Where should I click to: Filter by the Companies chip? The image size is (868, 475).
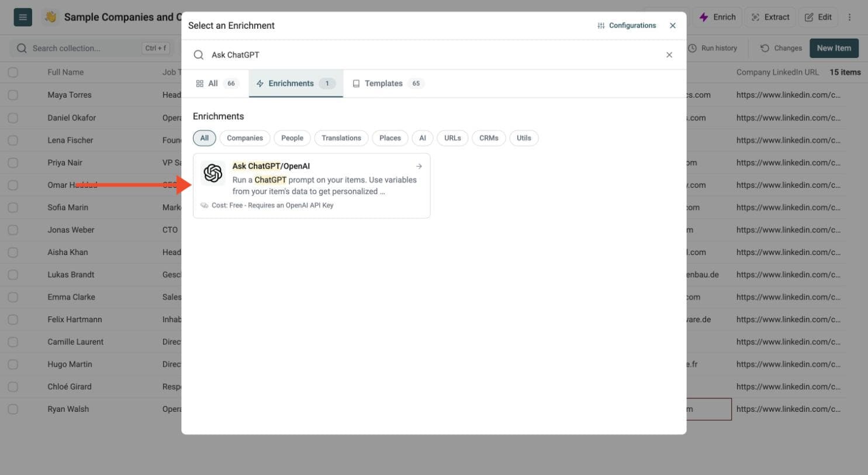click(245, 138)
